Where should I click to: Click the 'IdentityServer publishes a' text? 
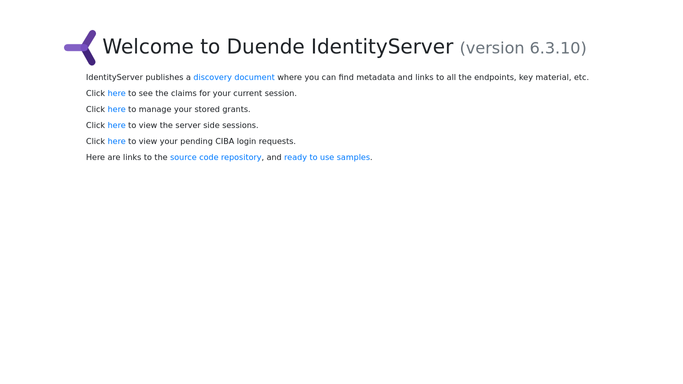tap(138, 77)
